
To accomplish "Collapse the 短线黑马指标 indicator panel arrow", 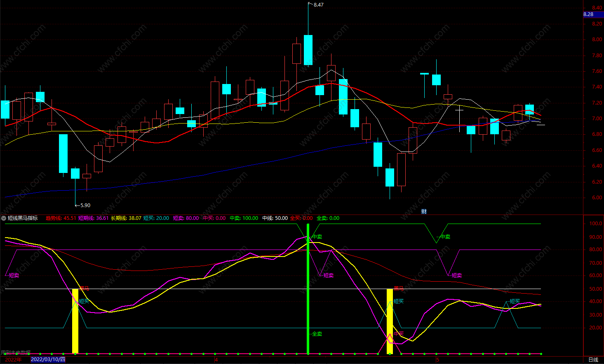I will (4, 218).
